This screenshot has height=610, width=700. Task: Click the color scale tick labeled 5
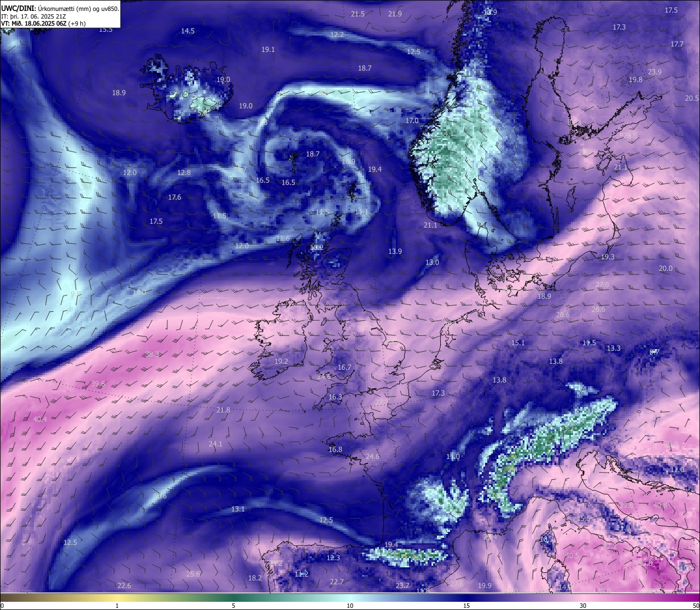tap(234, 606)
